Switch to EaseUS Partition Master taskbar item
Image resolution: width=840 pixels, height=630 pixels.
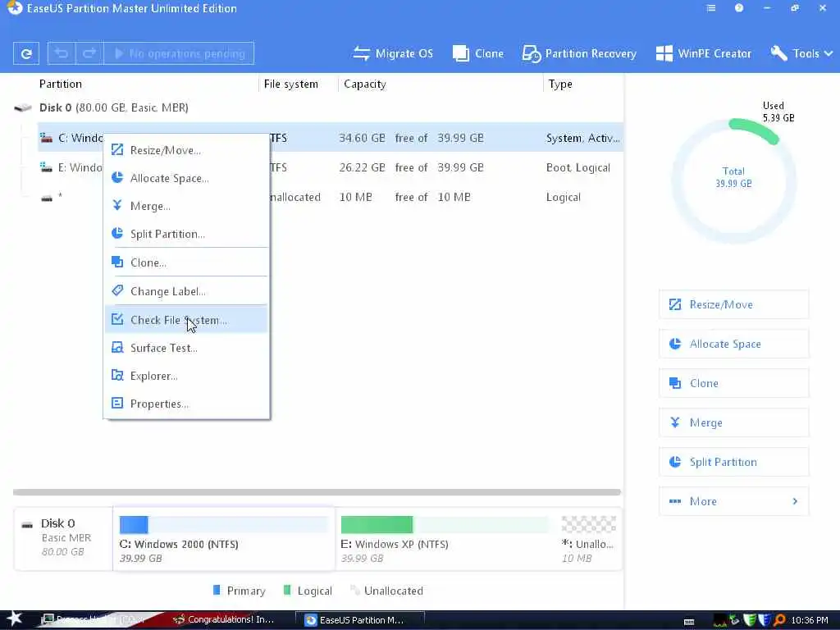(359, 620)
